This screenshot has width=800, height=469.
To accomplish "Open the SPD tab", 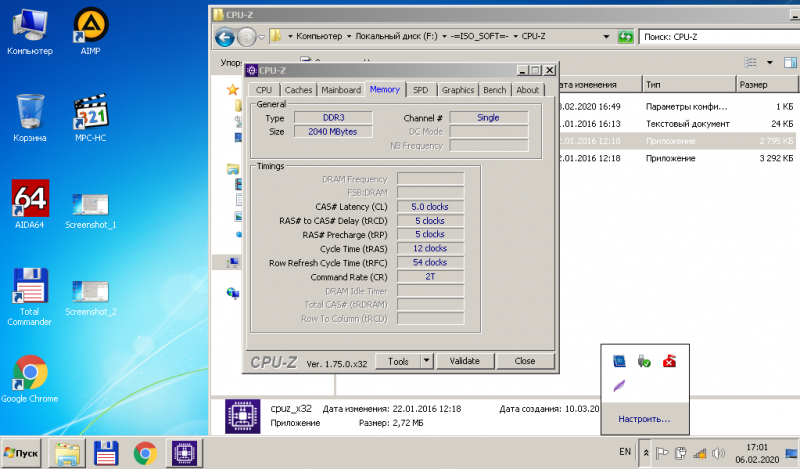I will (420, 90).
